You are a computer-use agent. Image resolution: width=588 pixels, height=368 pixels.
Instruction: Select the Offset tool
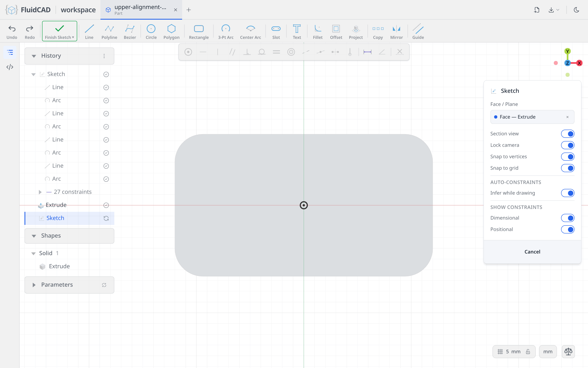click(336, 32)
